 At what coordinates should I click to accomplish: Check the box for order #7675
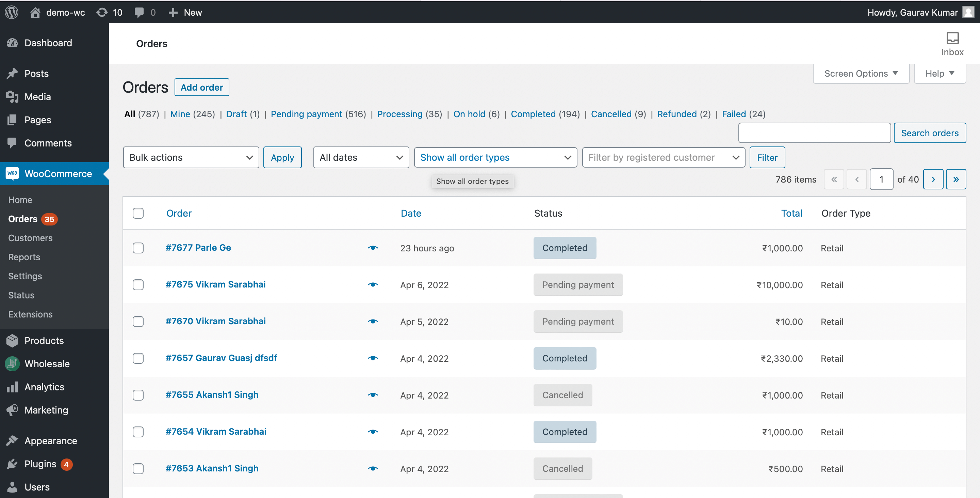pos(138,285)
